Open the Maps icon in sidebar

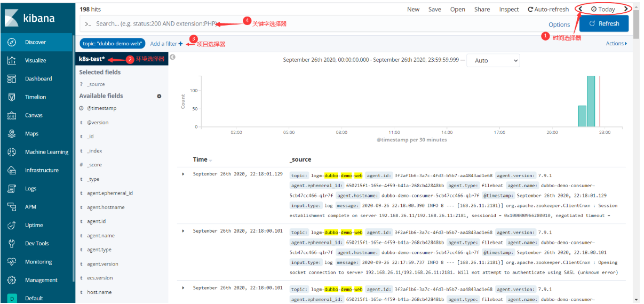(12, 133)
